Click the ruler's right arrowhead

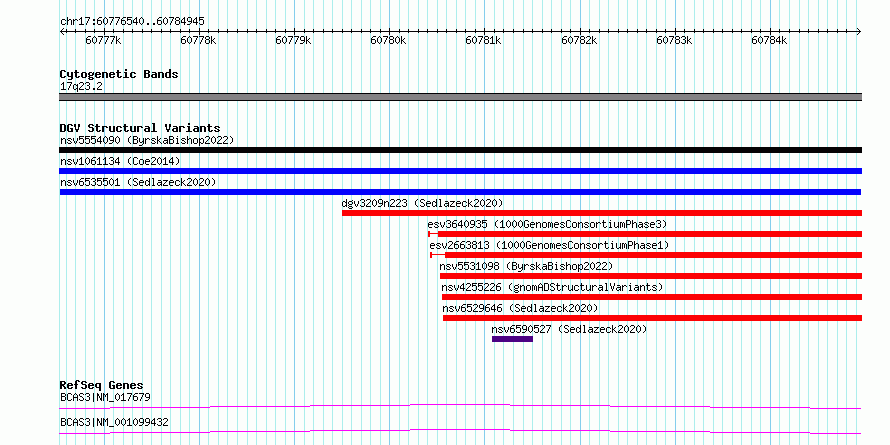(859, 32)
